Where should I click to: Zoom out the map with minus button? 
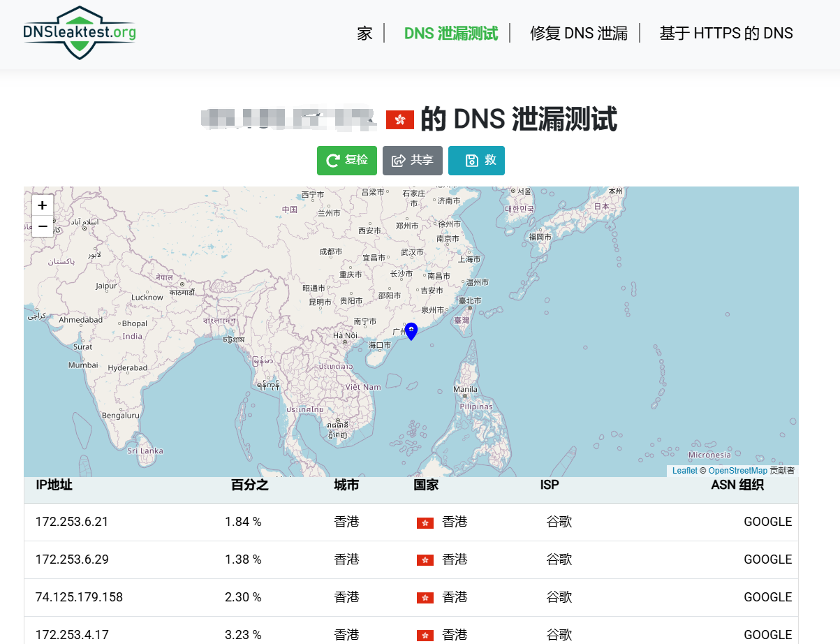(x=43, y=226)
